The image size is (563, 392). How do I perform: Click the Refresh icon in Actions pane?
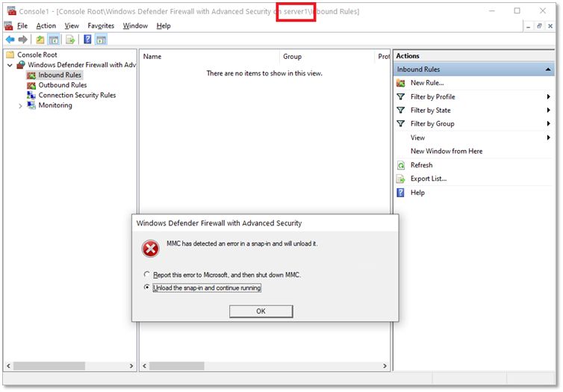tap(401, 165)
